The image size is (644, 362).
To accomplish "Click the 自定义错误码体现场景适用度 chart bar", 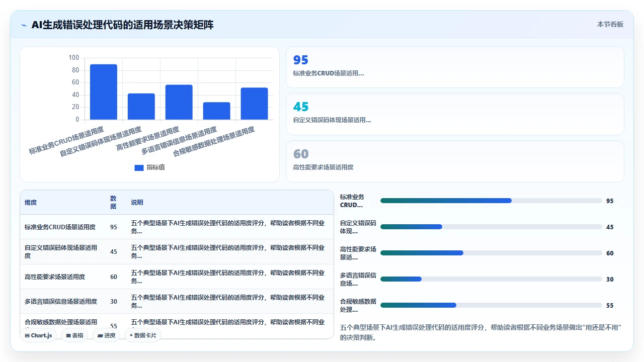I will (141, 107).
